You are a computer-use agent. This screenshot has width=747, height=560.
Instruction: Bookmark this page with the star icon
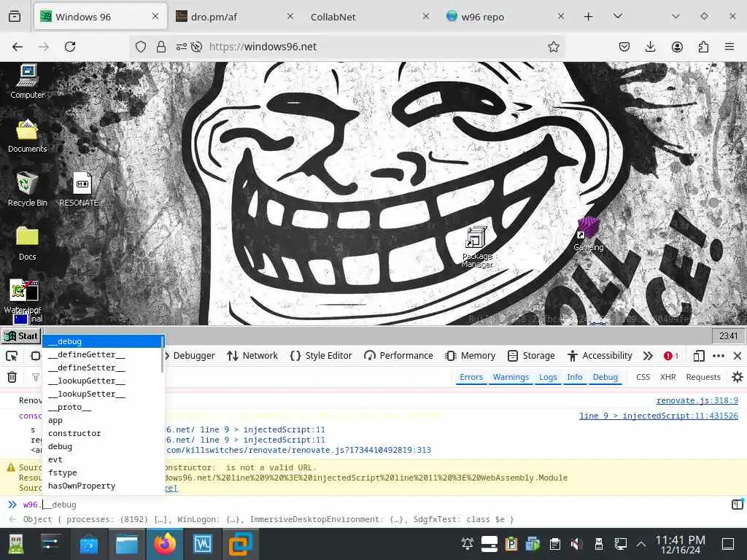553,47
